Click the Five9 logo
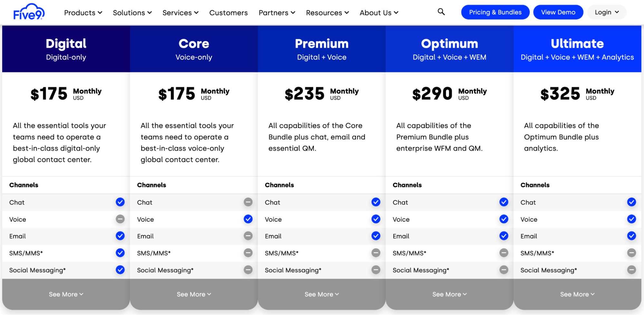The height and width of the screenshot is (315, 644). point(29,12)
